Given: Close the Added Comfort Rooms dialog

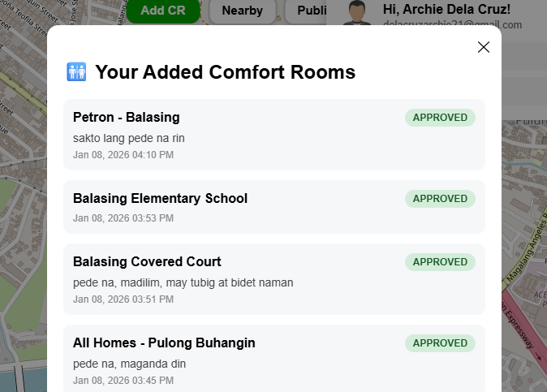Looking at the screenshot, I should point(484,47).
